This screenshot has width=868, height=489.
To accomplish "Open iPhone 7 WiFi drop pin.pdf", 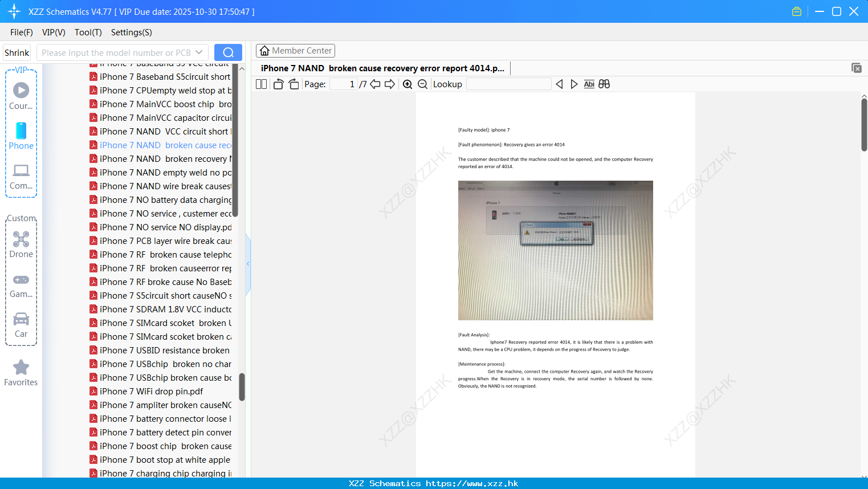I will pyautogui.click(x=147, y=392).
